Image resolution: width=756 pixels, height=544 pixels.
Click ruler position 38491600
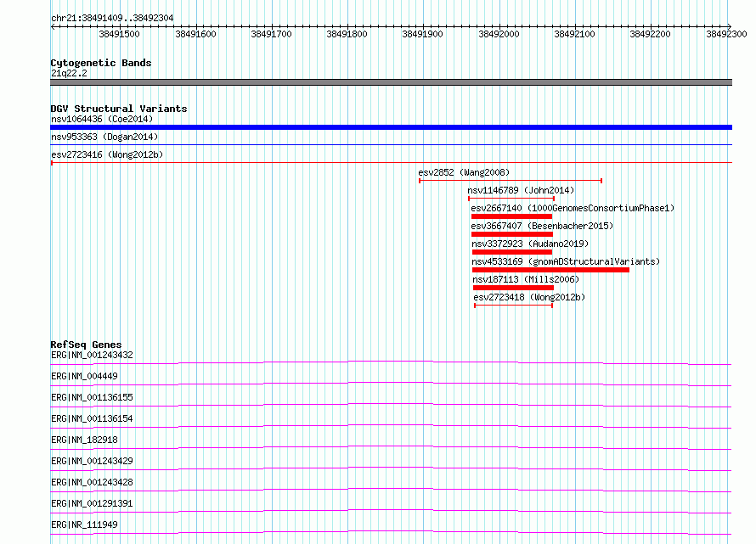[195, 34]
